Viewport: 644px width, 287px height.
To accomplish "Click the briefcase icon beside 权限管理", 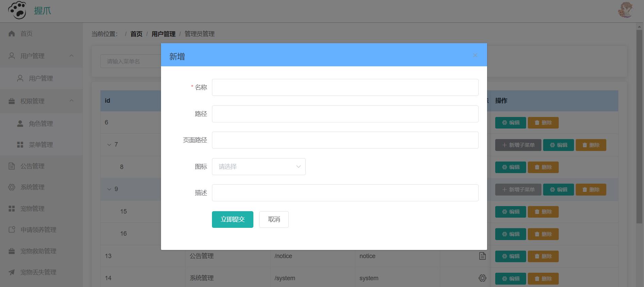I will (12, 101).
